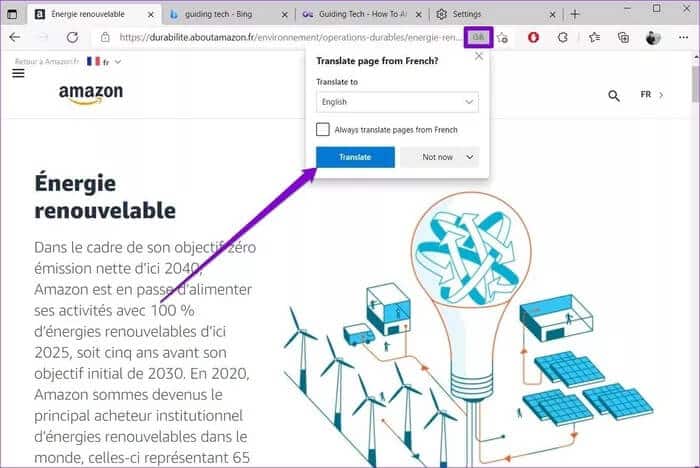The image size is (700, 468).
Task: Close the guiding tech Bing tab
Action: 284,15
